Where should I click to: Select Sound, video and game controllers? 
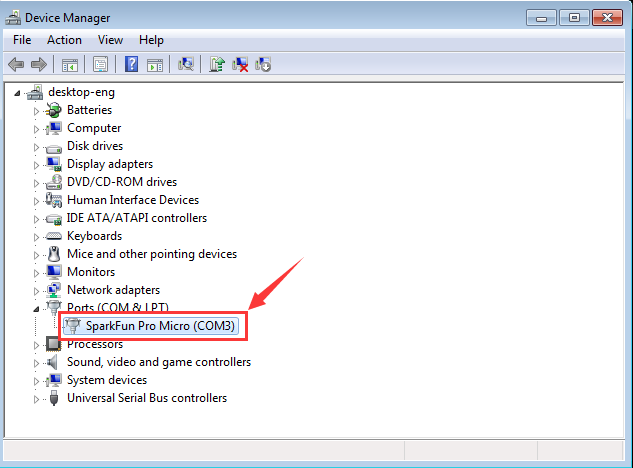point(158,362)
